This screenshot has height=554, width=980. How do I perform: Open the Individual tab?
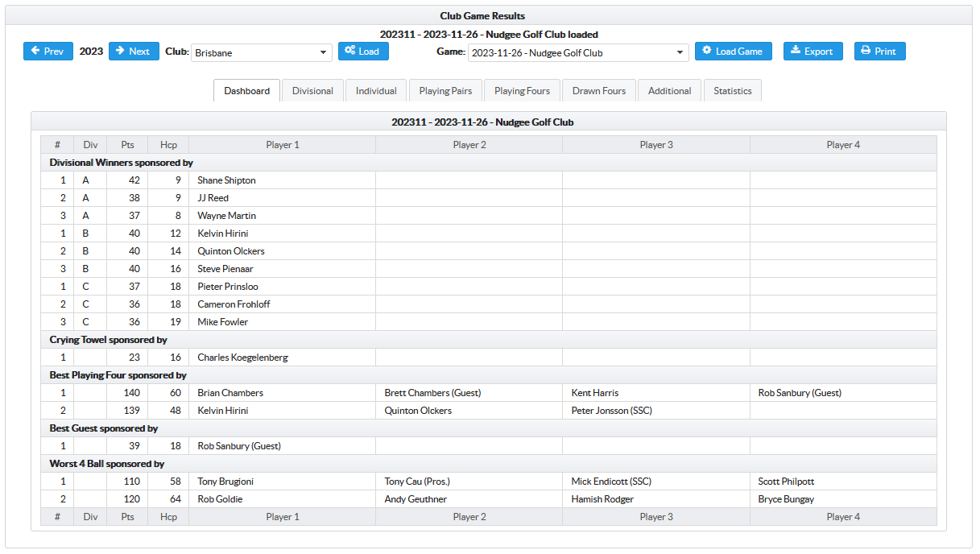click(x=376, y=91)
